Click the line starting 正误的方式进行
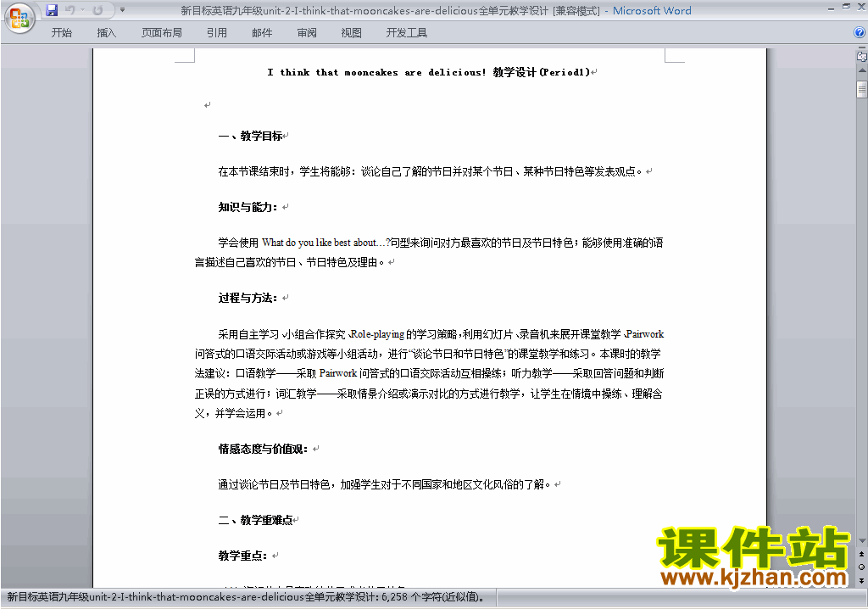The height and width of the screenshot is (609, 868). pyautogui.click(x=428, y=394)
